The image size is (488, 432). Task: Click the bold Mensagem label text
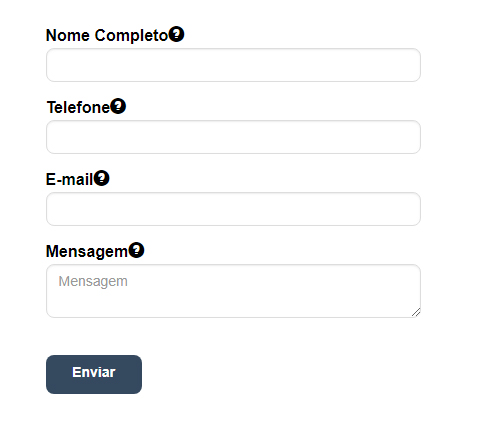coord(87,251)
